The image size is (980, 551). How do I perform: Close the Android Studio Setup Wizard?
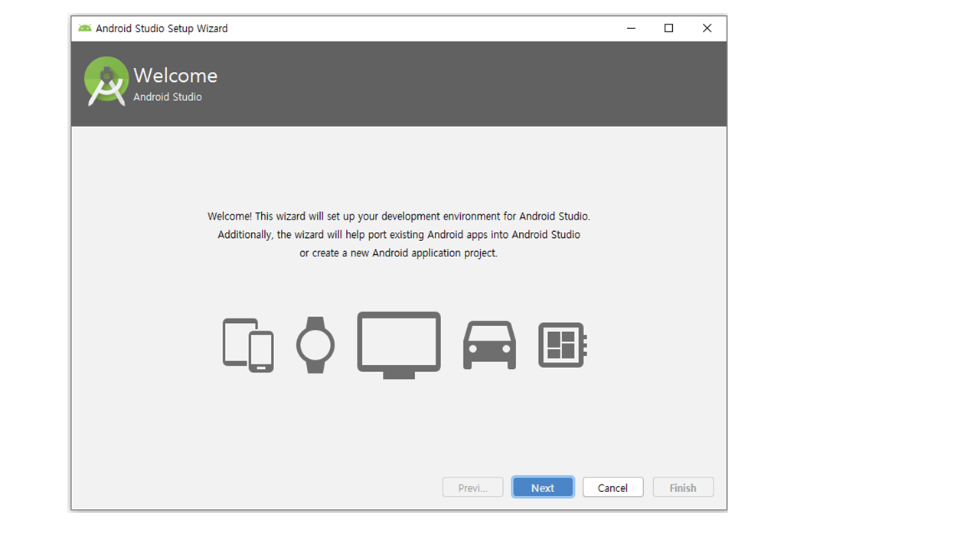point(707,28)
